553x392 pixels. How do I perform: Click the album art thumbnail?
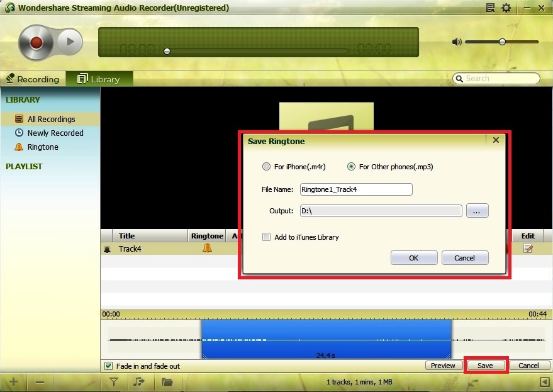coord(327,116)
